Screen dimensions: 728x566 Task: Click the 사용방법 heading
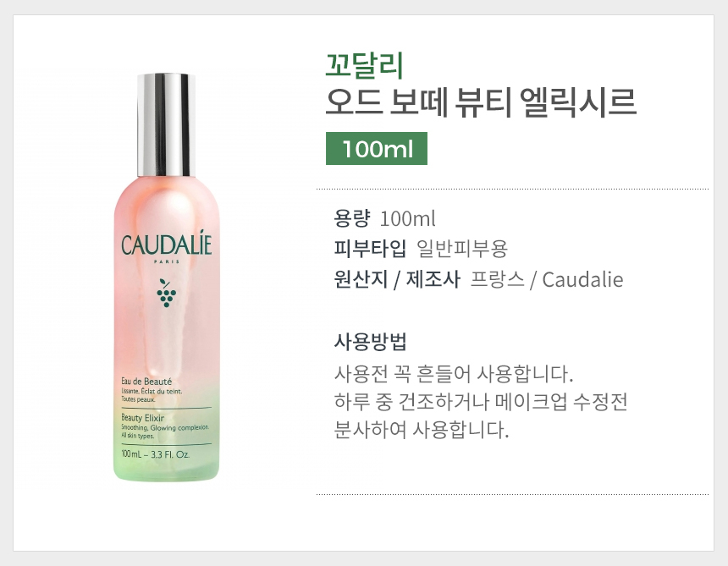pyautogui.click(x=370, y=342)
